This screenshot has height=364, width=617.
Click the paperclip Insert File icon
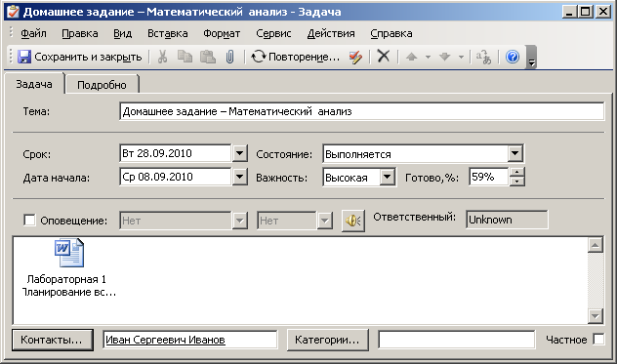point(229,57)
